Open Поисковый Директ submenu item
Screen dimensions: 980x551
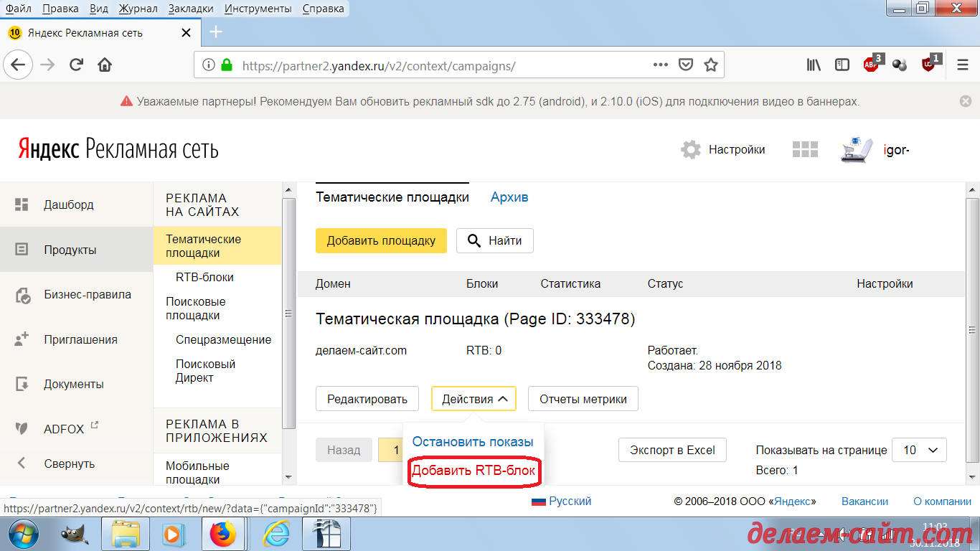(x=205, y=371)
